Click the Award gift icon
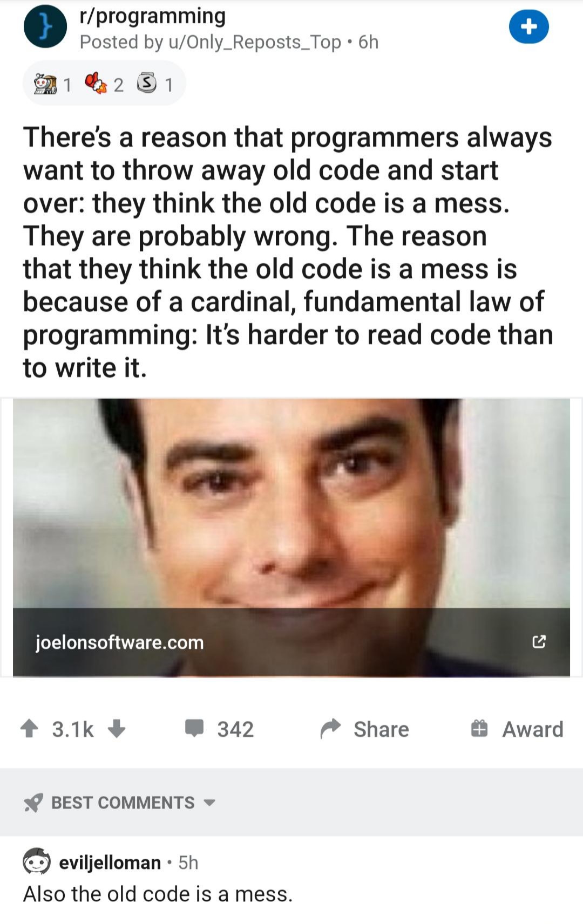 click(479, 729)
